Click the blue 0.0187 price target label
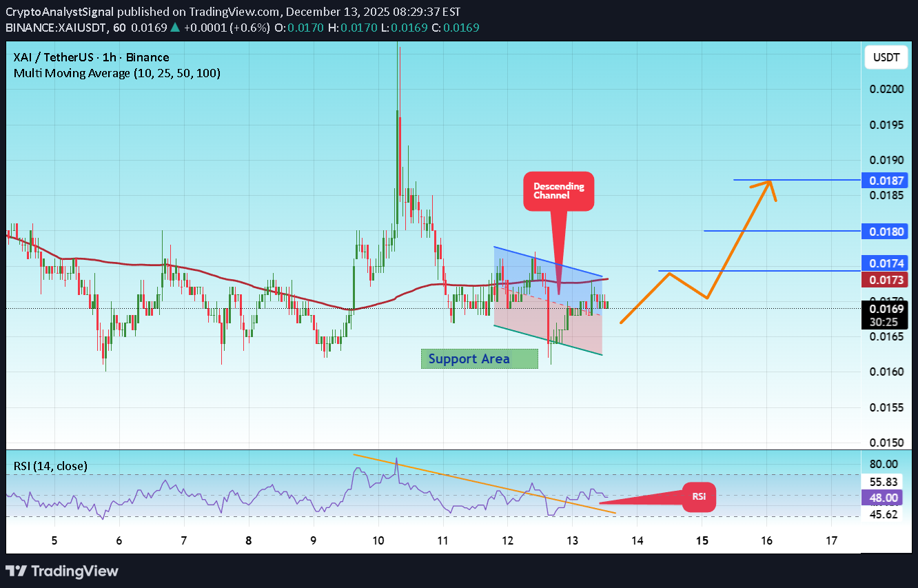The image size is (918, 588). point(886,180)
